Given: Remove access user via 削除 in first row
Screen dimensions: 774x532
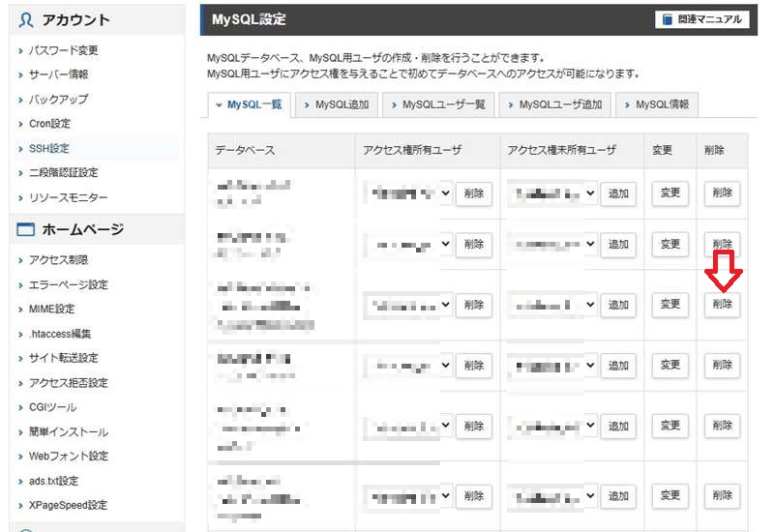Looking at the screenshot, I should pos(473,193).
